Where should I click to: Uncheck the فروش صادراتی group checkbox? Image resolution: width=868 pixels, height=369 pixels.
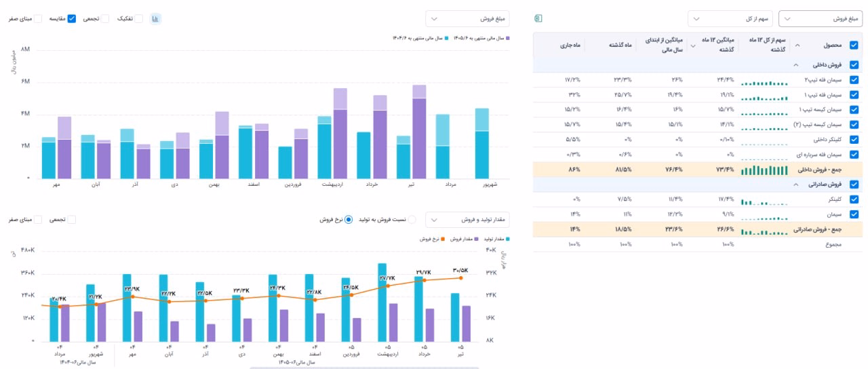[x=853, y=184]
